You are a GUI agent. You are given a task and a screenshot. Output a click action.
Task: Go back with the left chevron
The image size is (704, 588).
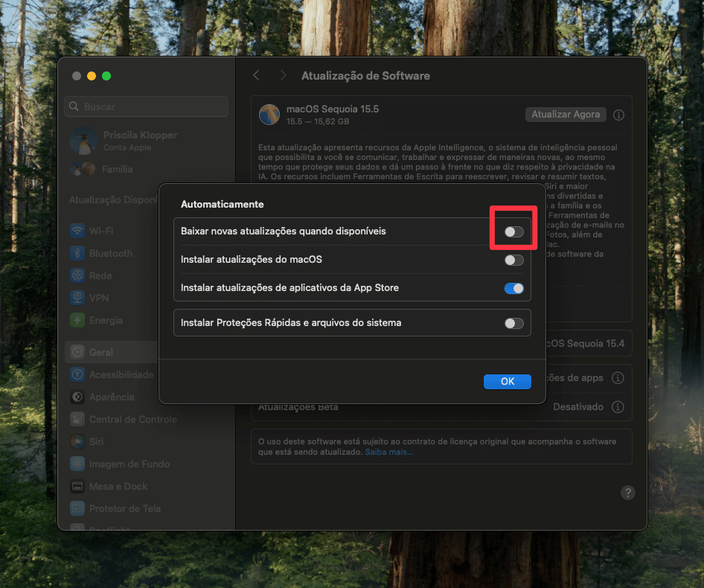tap(256, 75)
